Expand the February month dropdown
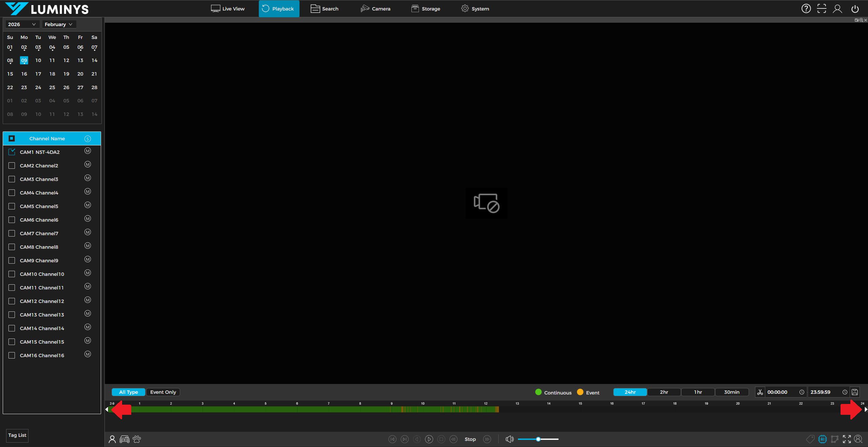Image resolution: width=868 pixels, height=447 pixels. click(58, 24)
